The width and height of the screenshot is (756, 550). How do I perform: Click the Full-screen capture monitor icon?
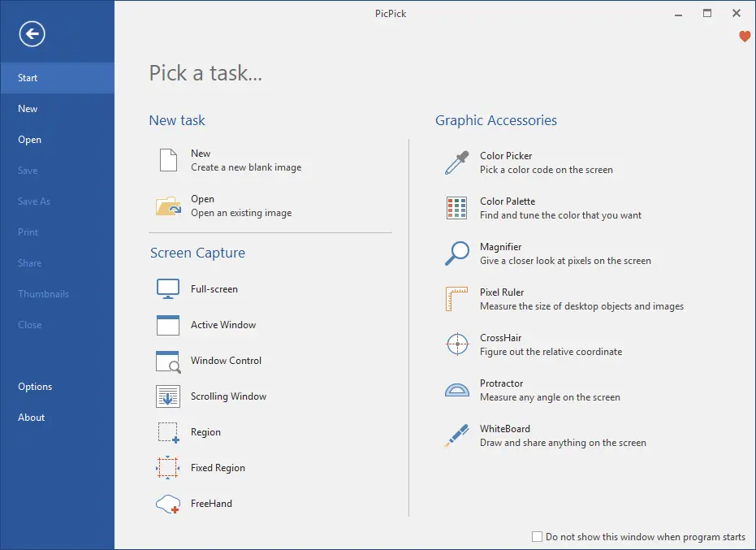pyautogui.click(x=168, y=289)
